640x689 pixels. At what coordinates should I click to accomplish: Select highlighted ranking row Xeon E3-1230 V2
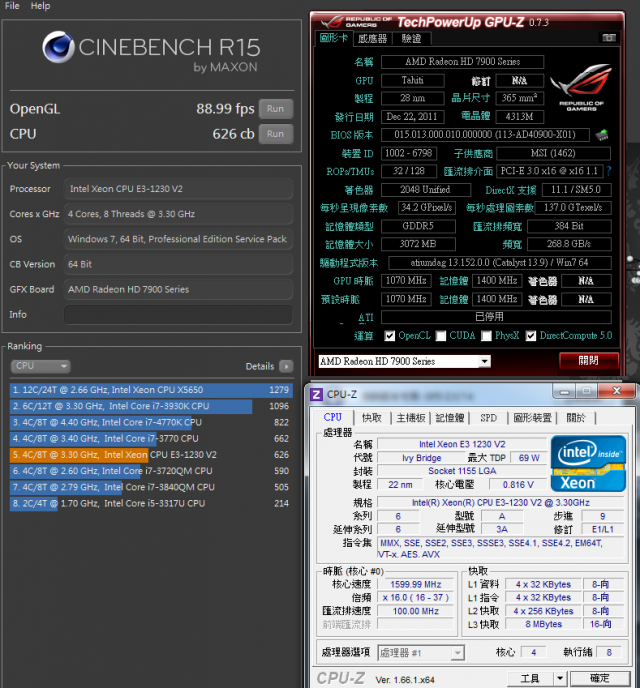(x=151, y=455)
